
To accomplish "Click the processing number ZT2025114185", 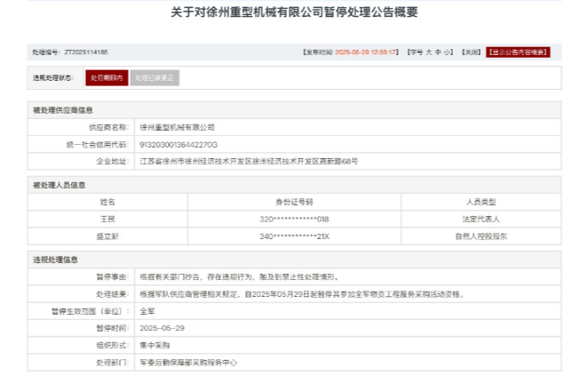I will click(86, 52).
